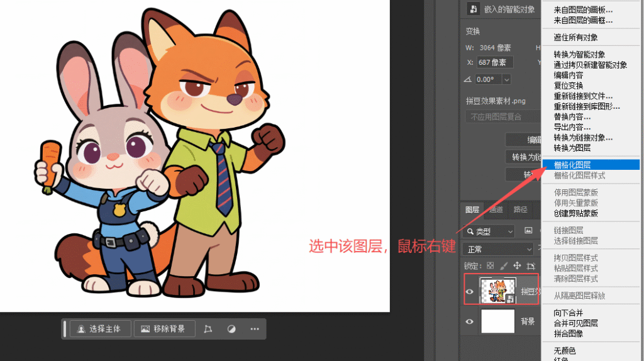644x361 pixels.
Task: Hide the 背景 layer
Action: click(469, 321)
